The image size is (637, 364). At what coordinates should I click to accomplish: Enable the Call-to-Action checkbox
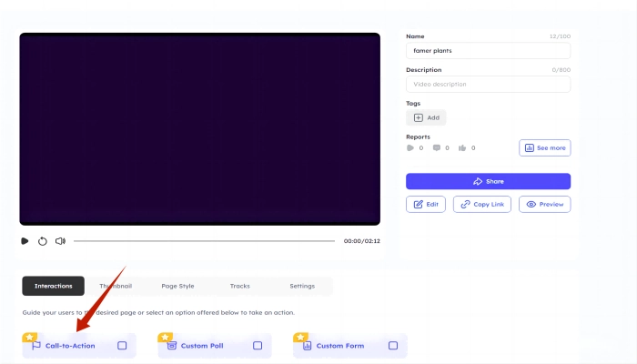tap(122, 346)
